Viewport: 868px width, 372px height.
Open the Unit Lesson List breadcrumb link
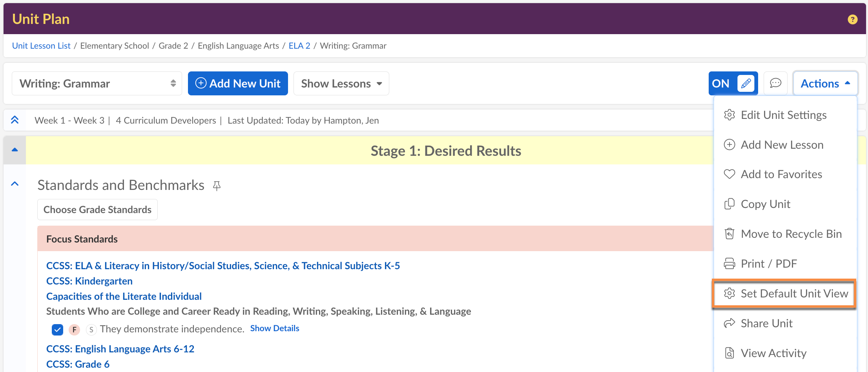[41, 46]
